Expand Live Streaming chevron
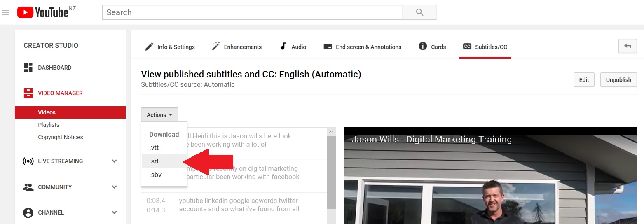The image size is (644, 224). (114, 161)
